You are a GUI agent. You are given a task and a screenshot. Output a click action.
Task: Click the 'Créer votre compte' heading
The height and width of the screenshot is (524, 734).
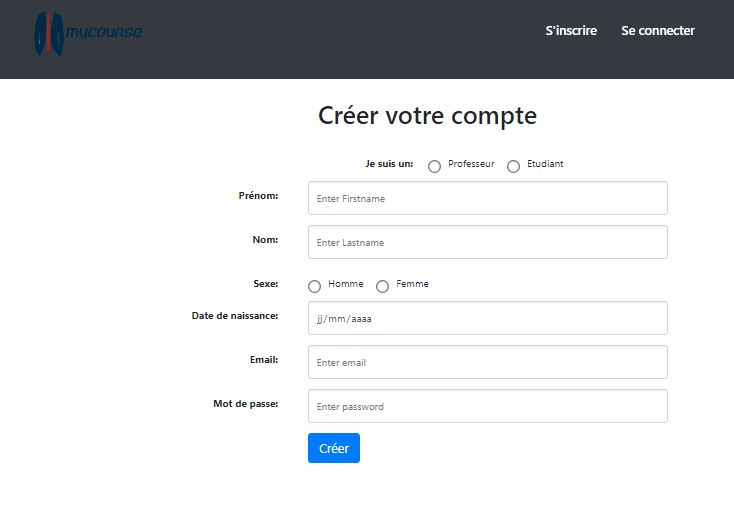(x=427, y=116)
